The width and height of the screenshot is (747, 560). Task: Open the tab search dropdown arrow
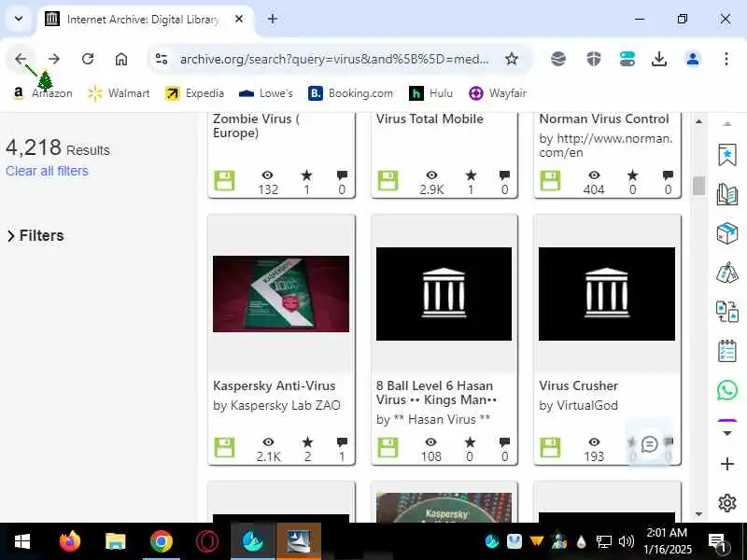[x=19, y=19]
